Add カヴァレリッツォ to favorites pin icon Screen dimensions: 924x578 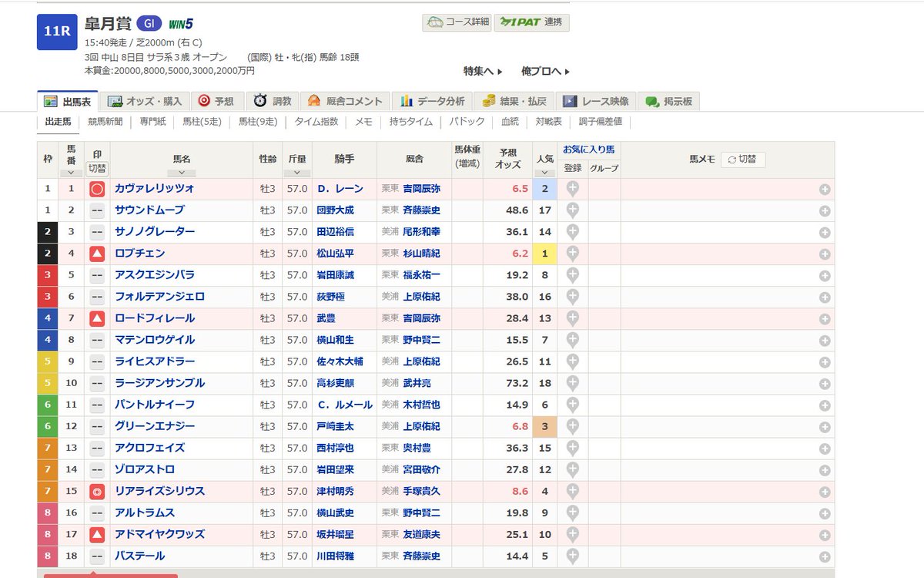tap(572, 189)
